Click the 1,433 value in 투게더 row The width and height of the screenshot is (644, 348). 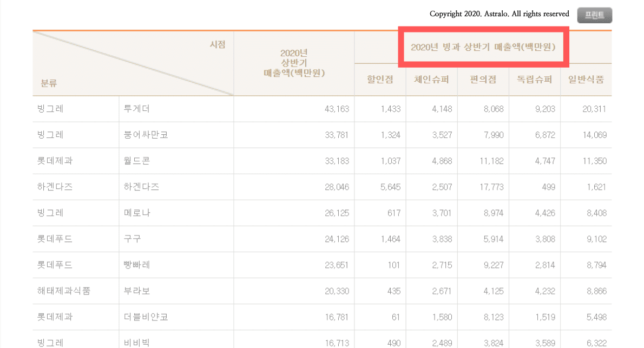391,109
